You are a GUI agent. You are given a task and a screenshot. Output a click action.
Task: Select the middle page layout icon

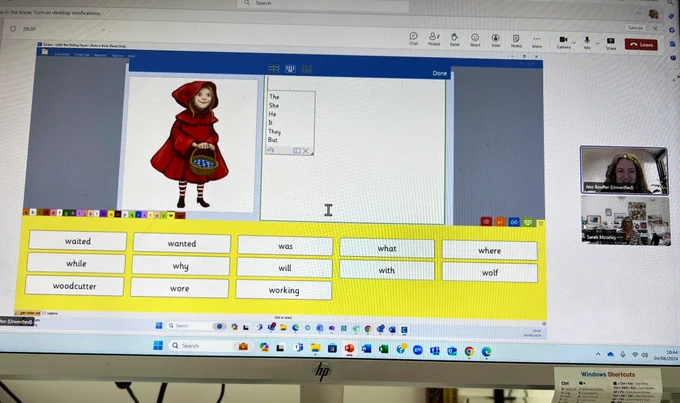[290, 69]
